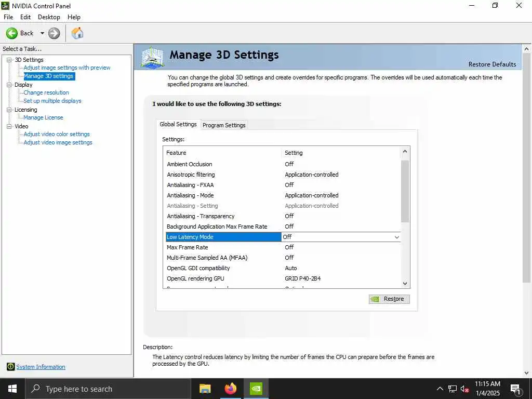
Task: Go to the Home page icon
Action: tap(77, 33)
